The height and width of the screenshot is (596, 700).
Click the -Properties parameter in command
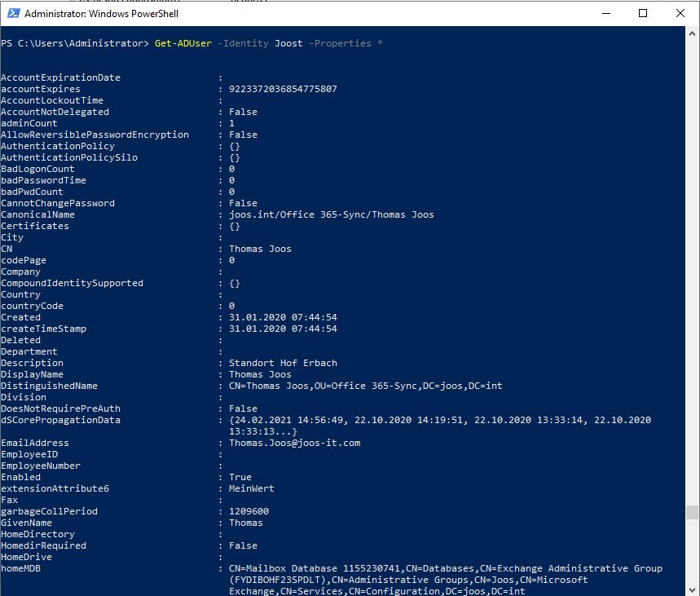(x=340, y=43)
